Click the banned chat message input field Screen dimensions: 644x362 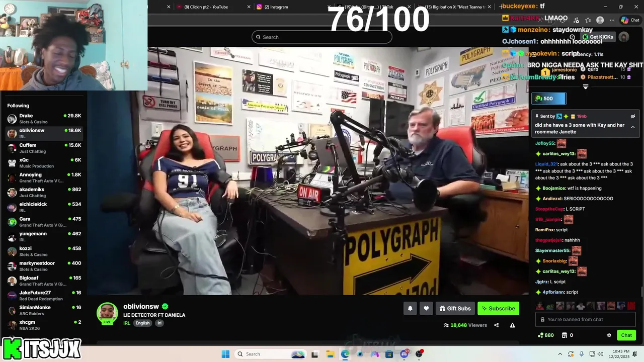tap(586, 319)
